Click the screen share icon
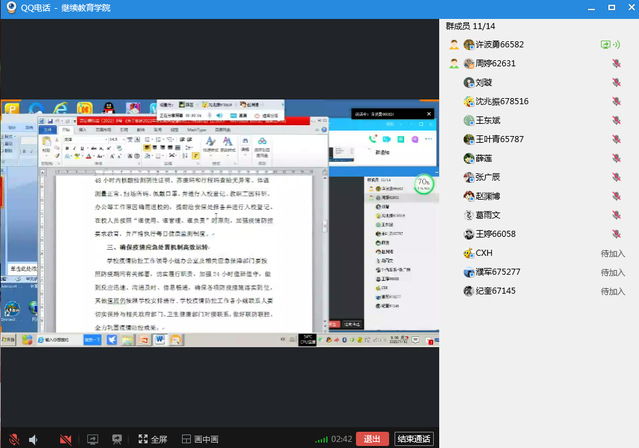 coord(93,439)
